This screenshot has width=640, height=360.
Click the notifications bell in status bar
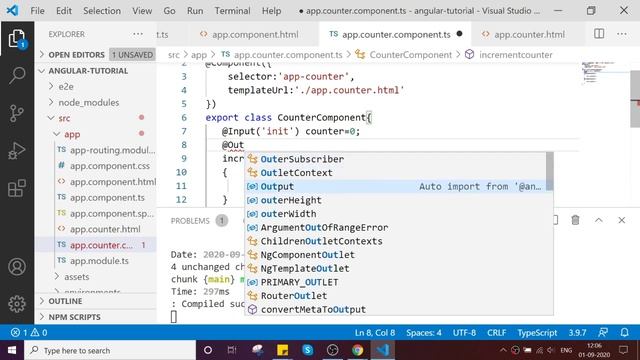coord(624,333)
